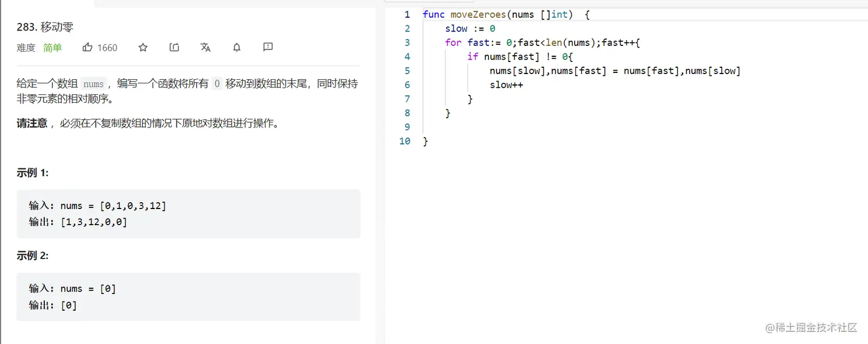
Task: Click line number 10 in editor gutter
Action: [x=405, y=141]
